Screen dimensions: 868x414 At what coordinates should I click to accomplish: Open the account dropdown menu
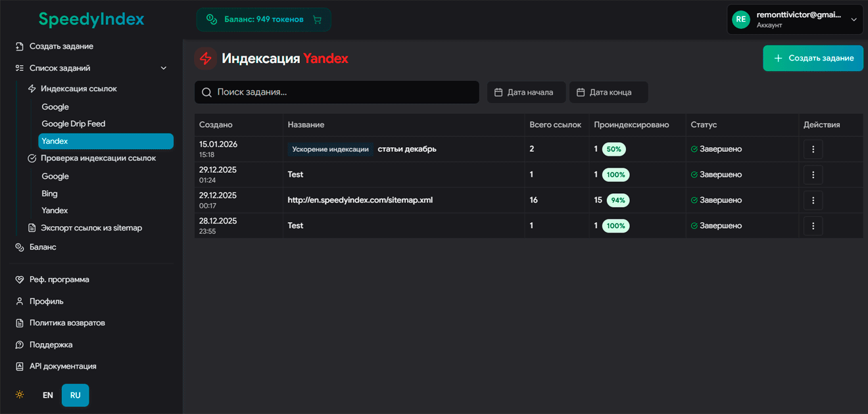854,20
